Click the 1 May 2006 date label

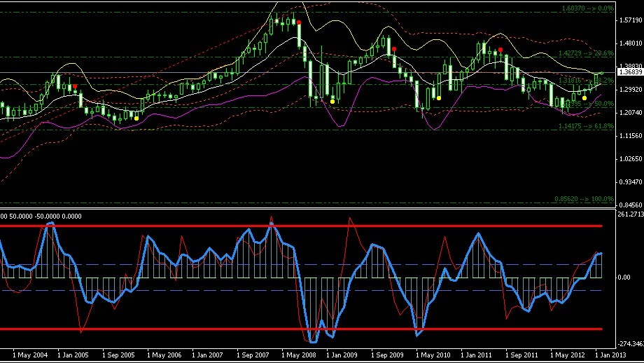coord(164,355)
